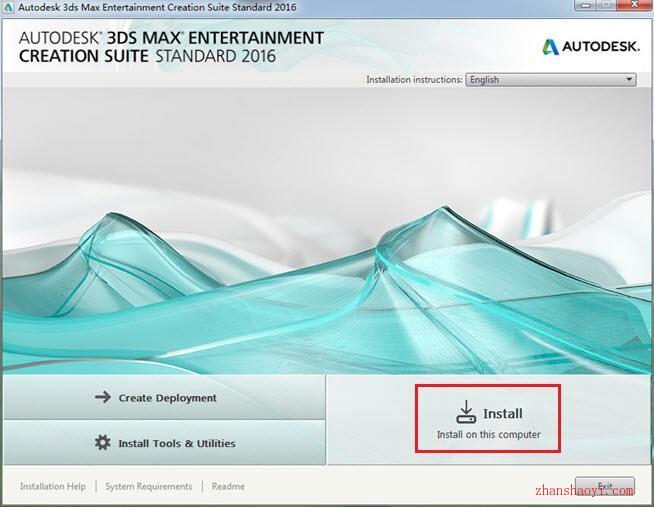Click the 3DS MAX Entertainment Creation Suite heading
The height and width of the screenshot is (507, 654).
pos(171,47)
